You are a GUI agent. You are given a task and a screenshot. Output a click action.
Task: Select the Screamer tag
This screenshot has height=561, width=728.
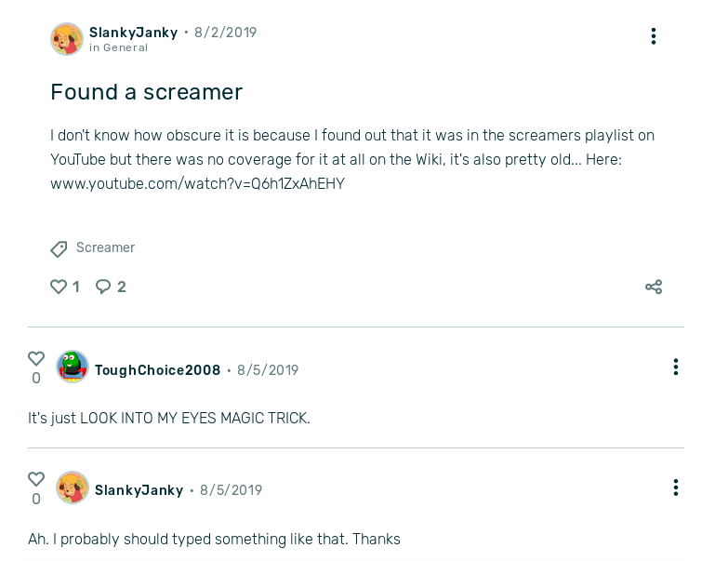tap(105, 247)
